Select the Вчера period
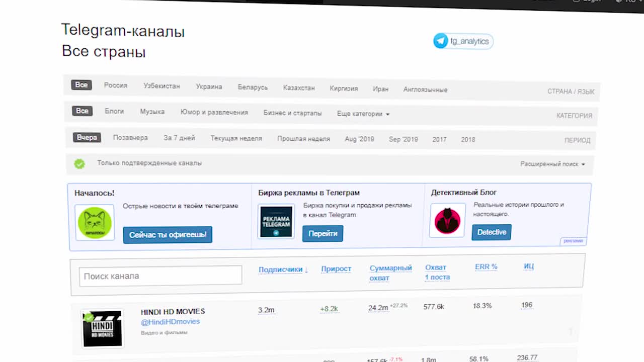 click(87, 137)
